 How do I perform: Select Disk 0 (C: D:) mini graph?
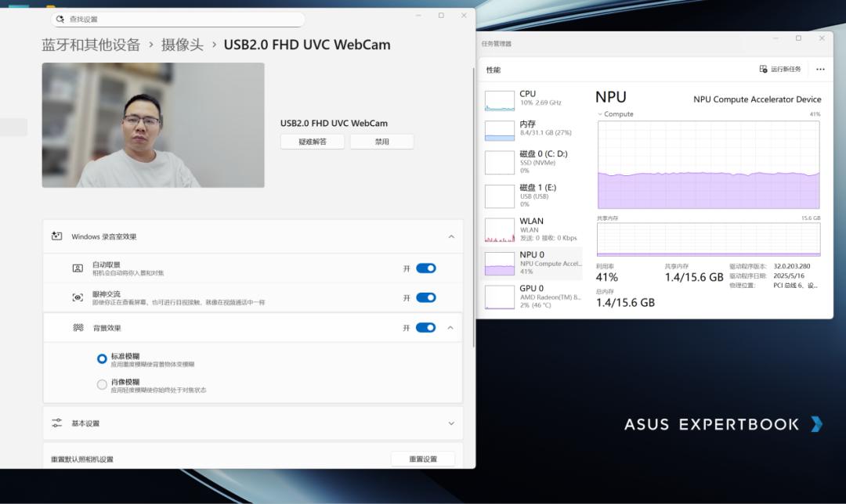pyautogui.click(x=500, y=163)
